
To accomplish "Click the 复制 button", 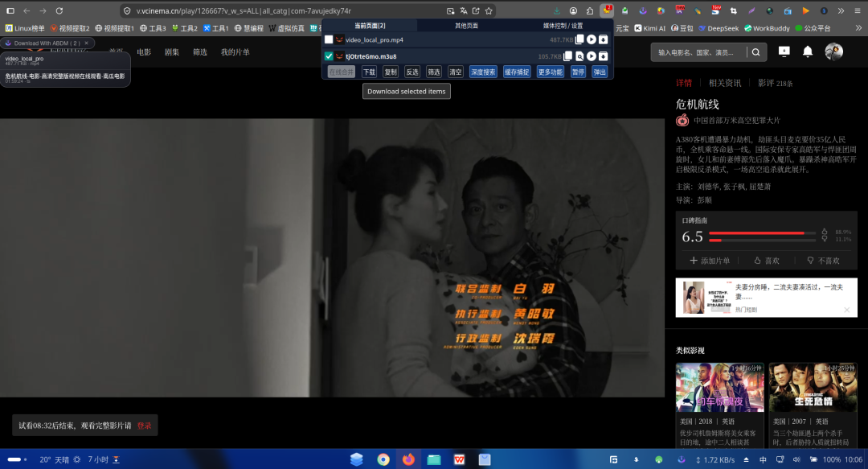I will 391,72.
